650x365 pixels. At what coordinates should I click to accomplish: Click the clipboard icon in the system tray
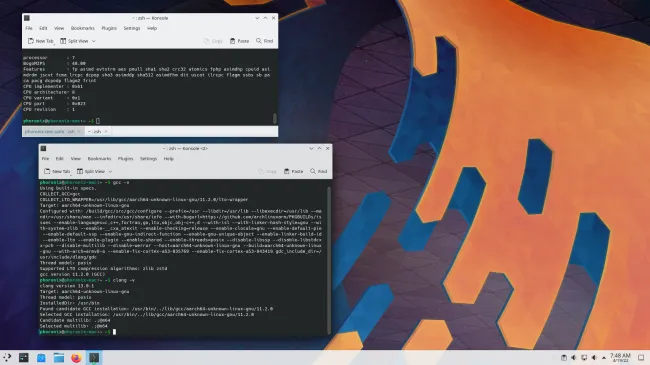point(564,358)
